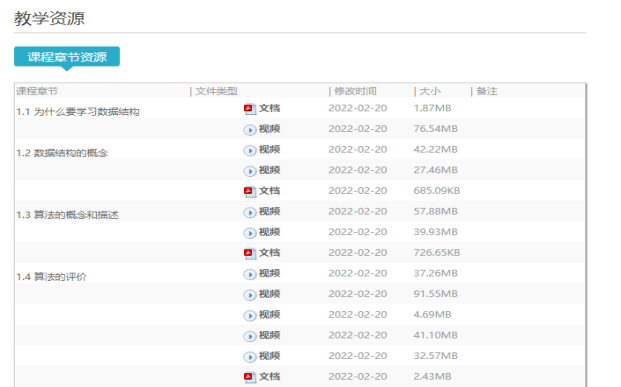Click the 大小 column header
The height and width of the screenshot is (387, 621).
[430, 91]
